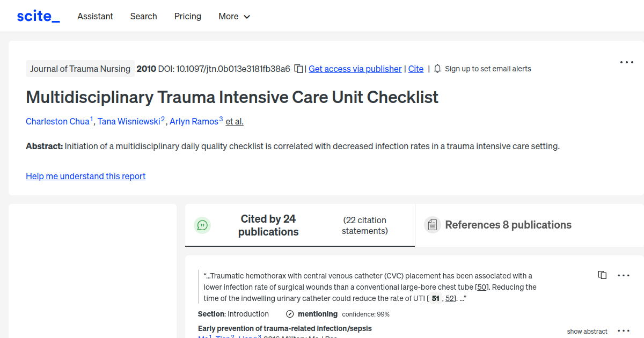The height and width of the screenshot is (338, 644).
Task: Switch to the References 8 publications tab
Action: [508, 225]
